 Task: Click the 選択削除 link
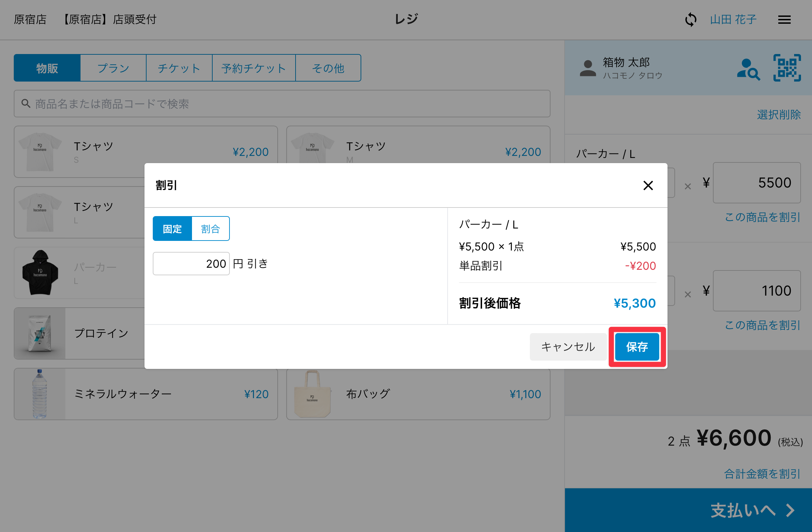point(779,115)
